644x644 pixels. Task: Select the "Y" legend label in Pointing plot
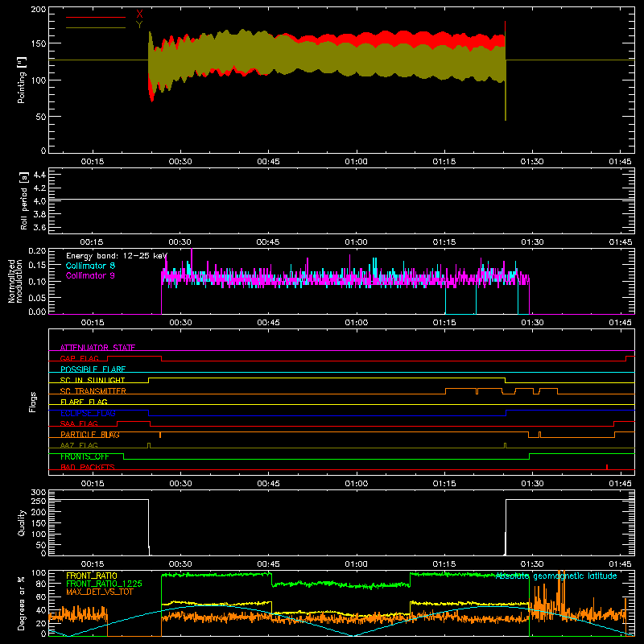[139, 25]
